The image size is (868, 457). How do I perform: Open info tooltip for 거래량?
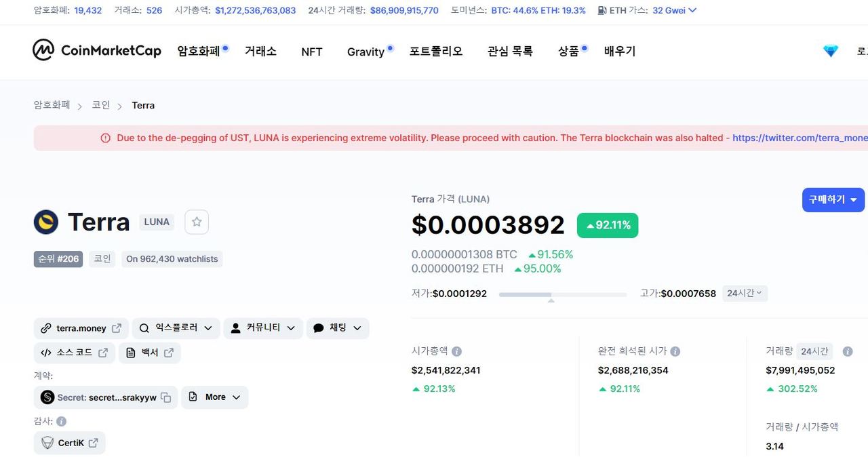pyautogui.click(x=848, y=351)
